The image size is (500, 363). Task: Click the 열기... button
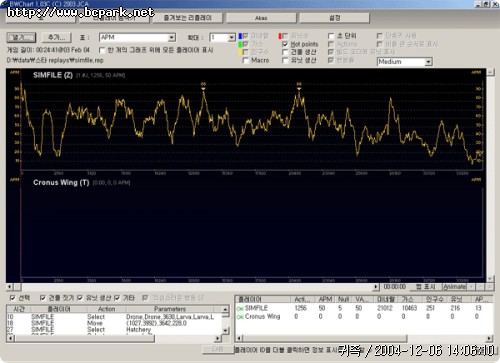(x=21, y=37)
